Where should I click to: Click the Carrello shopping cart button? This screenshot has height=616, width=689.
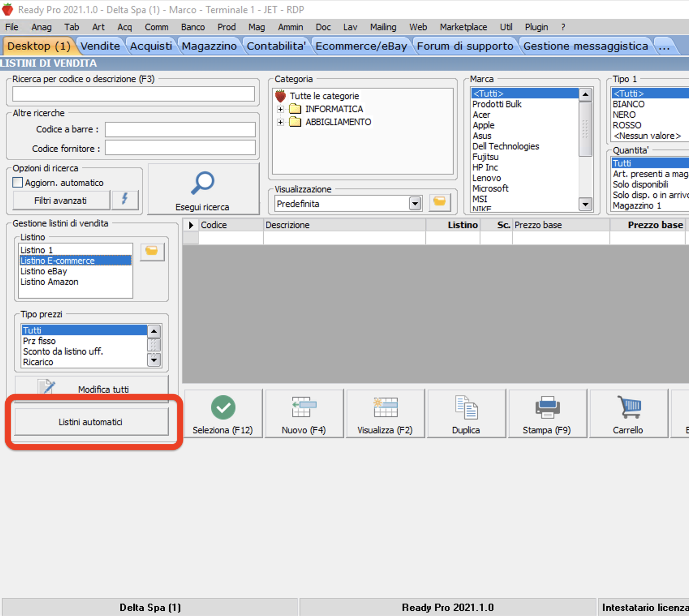tap(628, 414)
